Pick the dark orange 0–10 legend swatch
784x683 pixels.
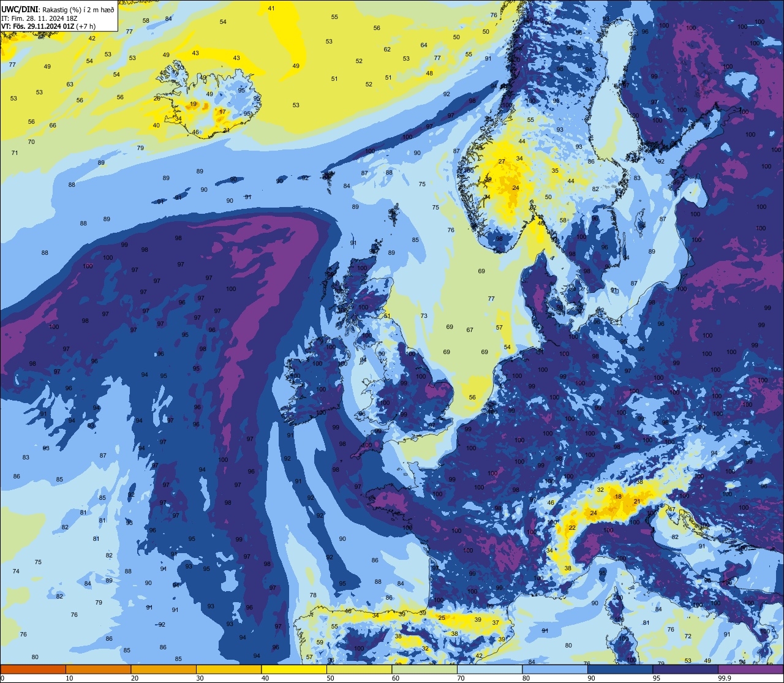pos(33,669)
